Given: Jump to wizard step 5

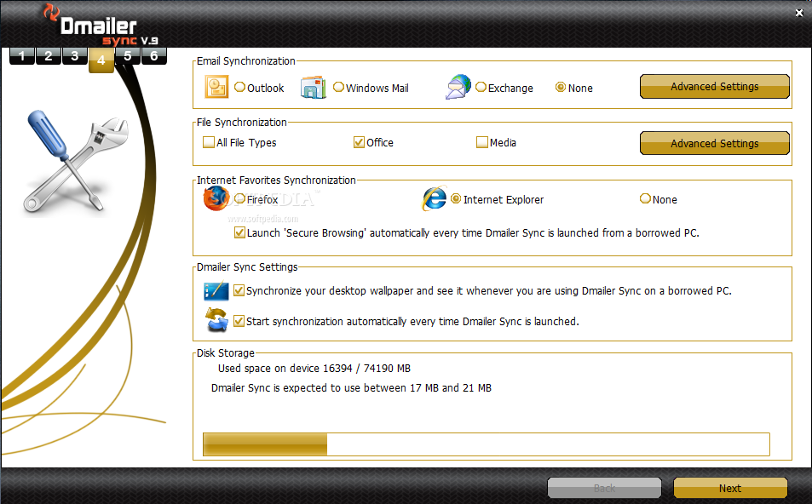Looking at the screenshot, I should click(x=128, y=56).
